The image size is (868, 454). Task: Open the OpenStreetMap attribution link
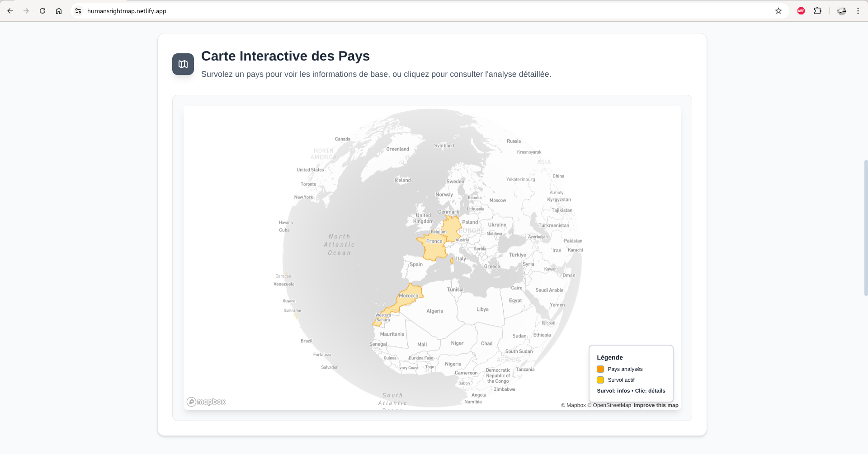(609, 405)
